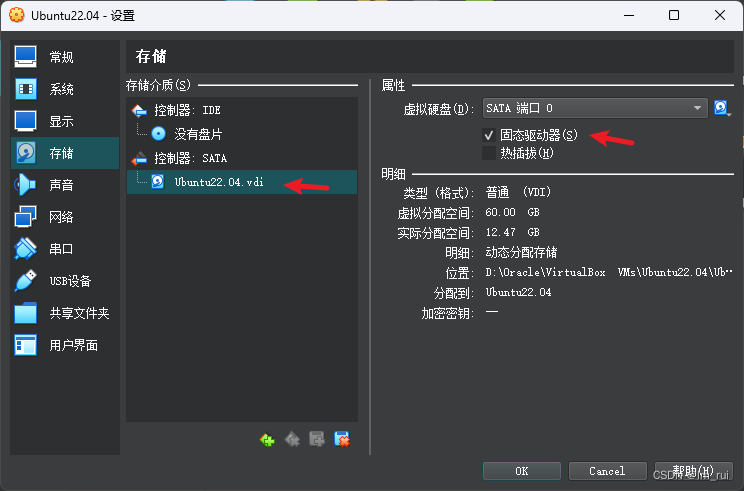Click the 声音 speaker icon in sidebar
The height and width of the screenshot is (491, 744).
click(x=26, y=185)
